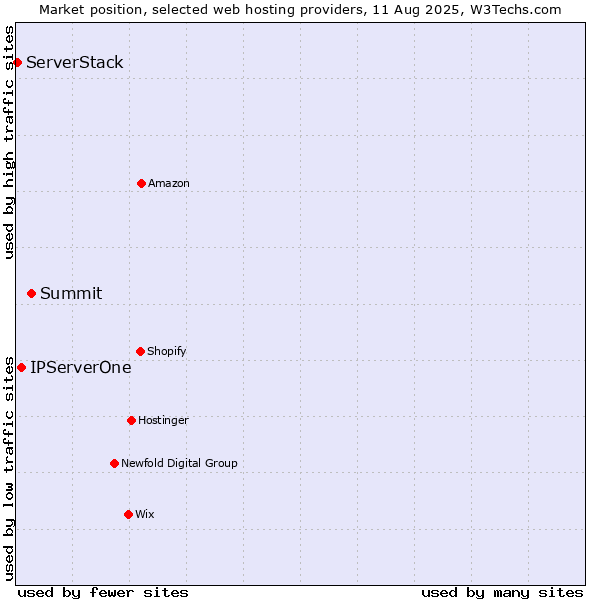Select the Shopify red diamond marker

(140, 351)
